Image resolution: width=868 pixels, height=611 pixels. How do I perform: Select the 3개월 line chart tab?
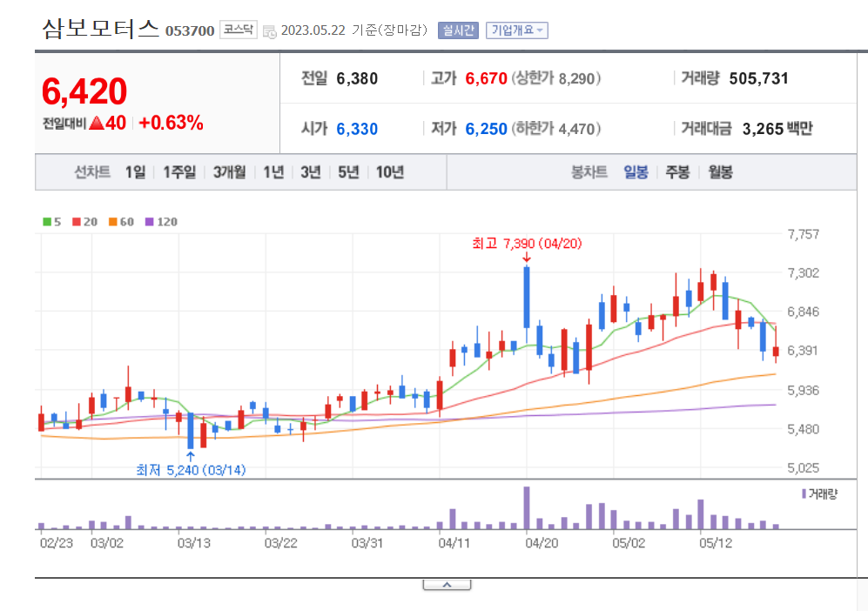point(229,172)
